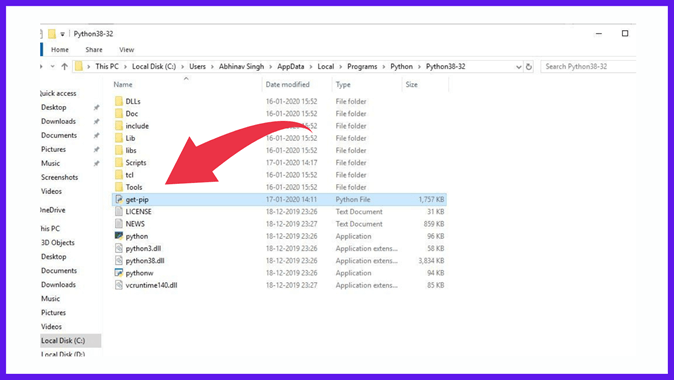This screenshot has height=380, width=674.
Task: Click the 1,757 KB size value
Action: 431,199
